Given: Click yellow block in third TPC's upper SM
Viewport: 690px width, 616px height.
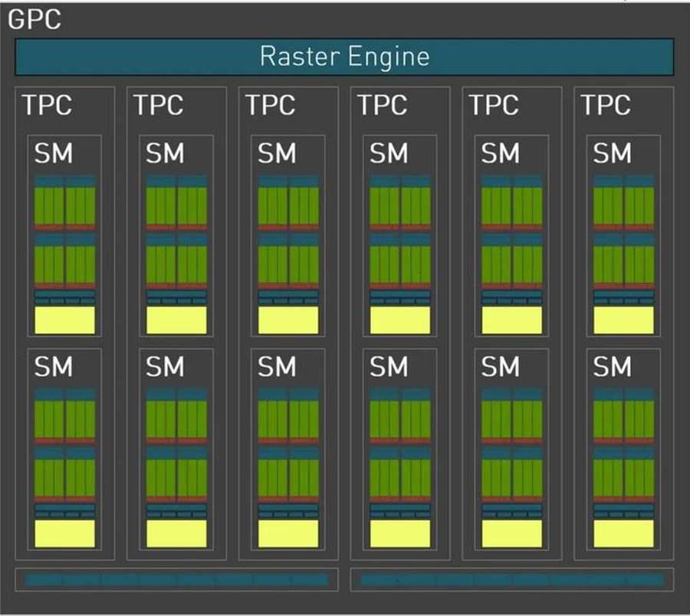Looking at the screenshot, I should coord(288,320).
